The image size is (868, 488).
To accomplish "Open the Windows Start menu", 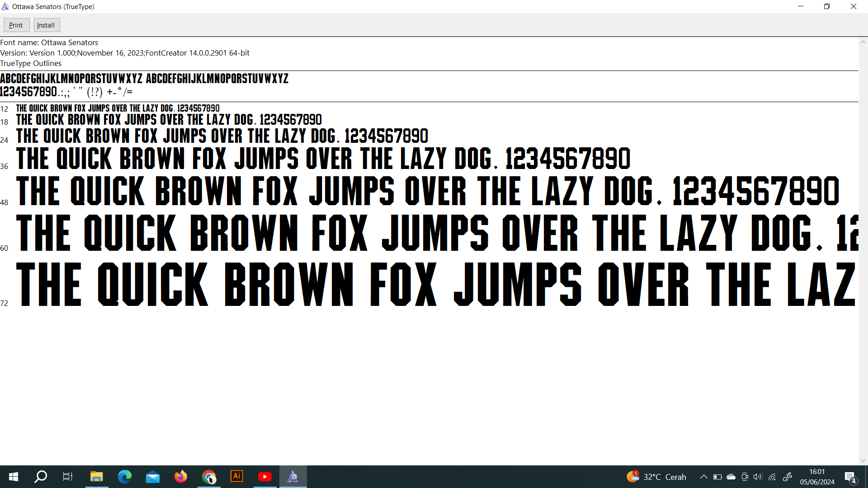I will pos(14,477).
